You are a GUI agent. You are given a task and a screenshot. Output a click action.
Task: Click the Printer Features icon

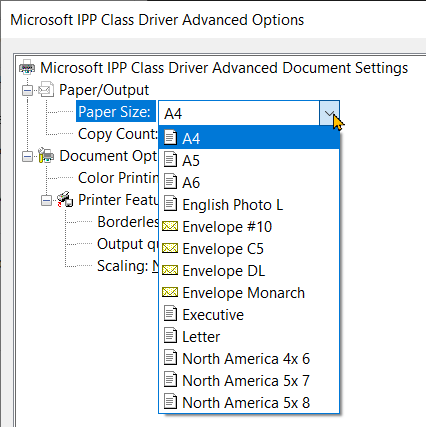point(65,200)
